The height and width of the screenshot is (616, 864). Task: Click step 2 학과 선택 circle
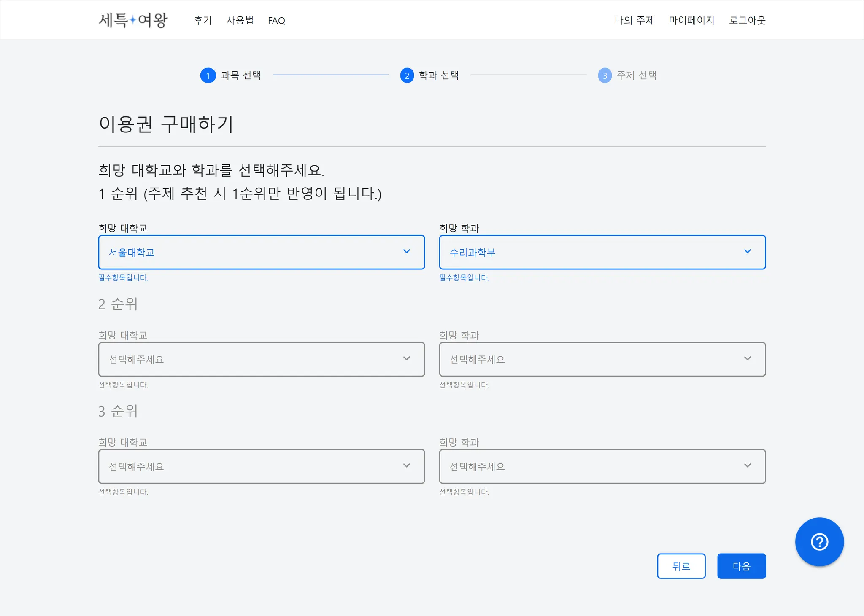pos(407,75)
